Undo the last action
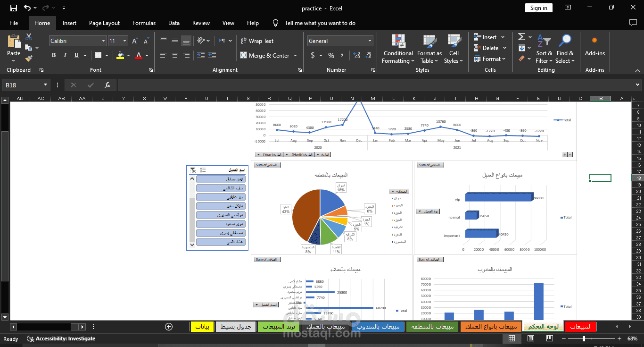The height and width of the screenshot is (347, 644). [x=27, y=8]
